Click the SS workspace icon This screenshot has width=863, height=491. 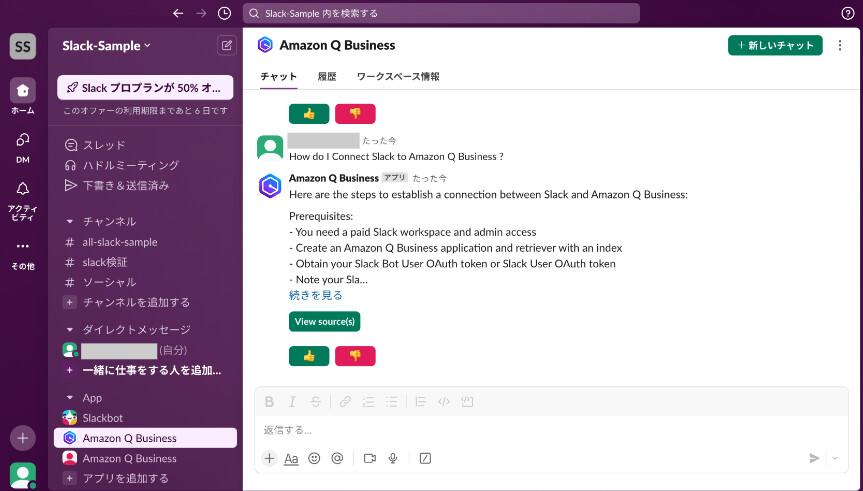point(23,46)
